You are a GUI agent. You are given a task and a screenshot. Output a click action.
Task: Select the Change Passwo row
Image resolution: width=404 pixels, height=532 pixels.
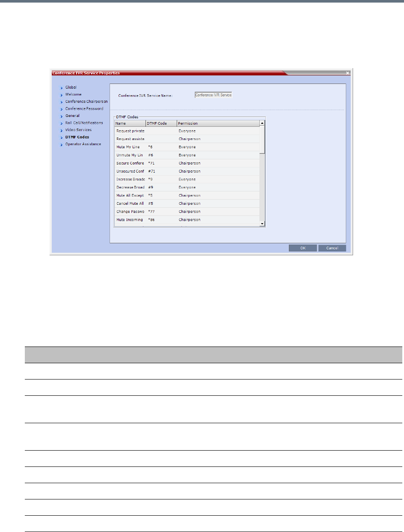point(187,212)
